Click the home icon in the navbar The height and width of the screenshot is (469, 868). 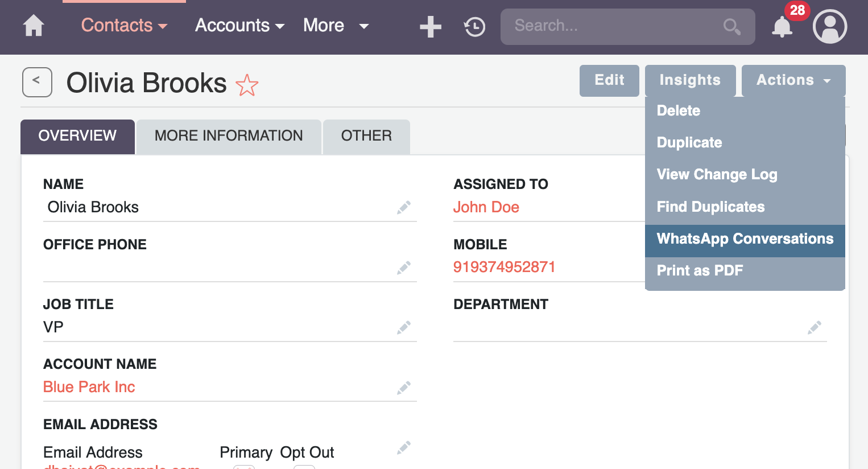(34, 26)
